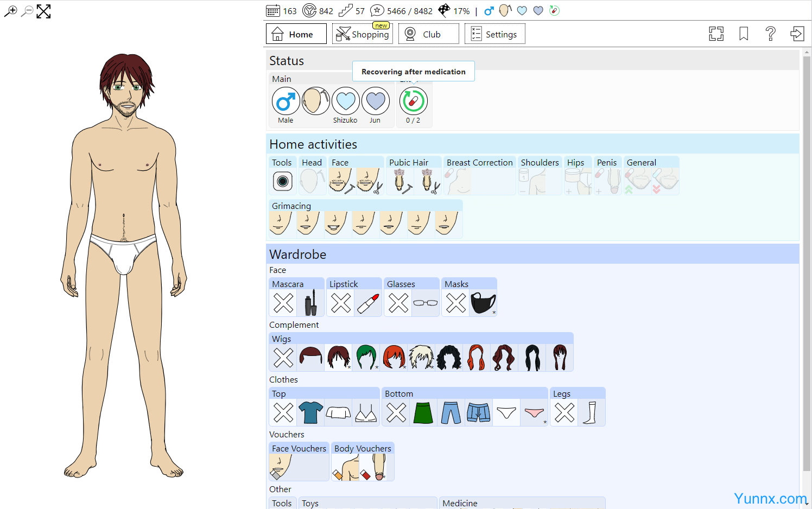Remove the wig with the X option

pyautogui.click(x=283, y=358)
